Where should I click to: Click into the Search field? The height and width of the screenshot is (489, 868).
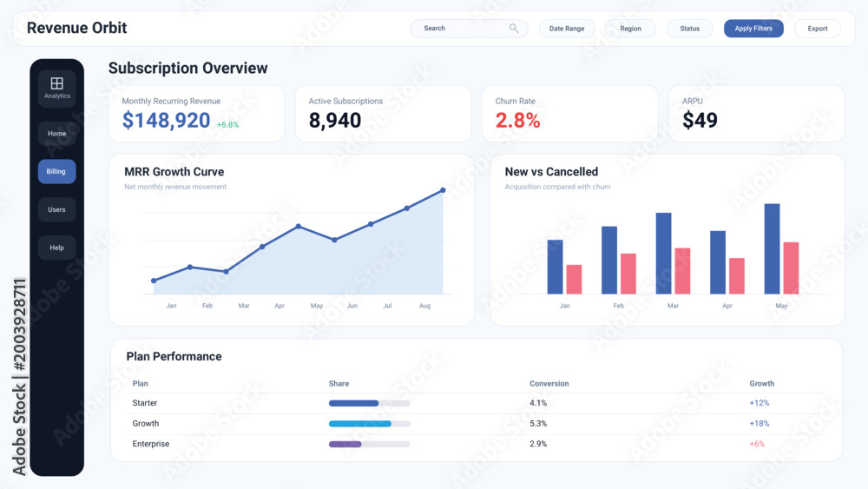pos(469,29)
